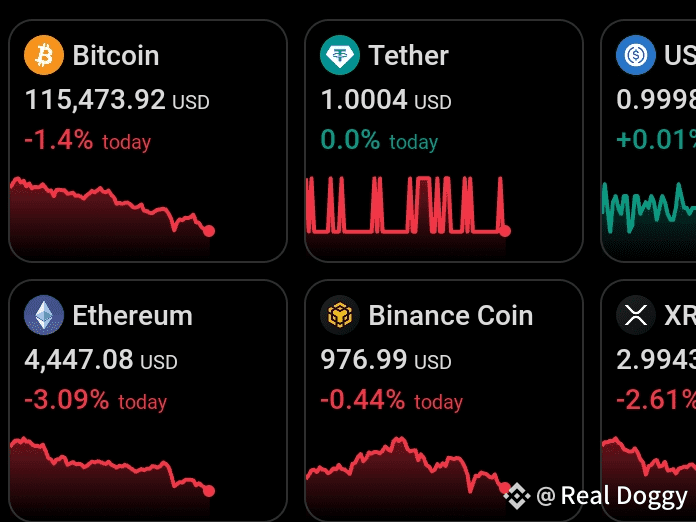This screenshot has width=696, height=522.
Task: Click Bitcoin's -1.4% today change
Action: 87,140
